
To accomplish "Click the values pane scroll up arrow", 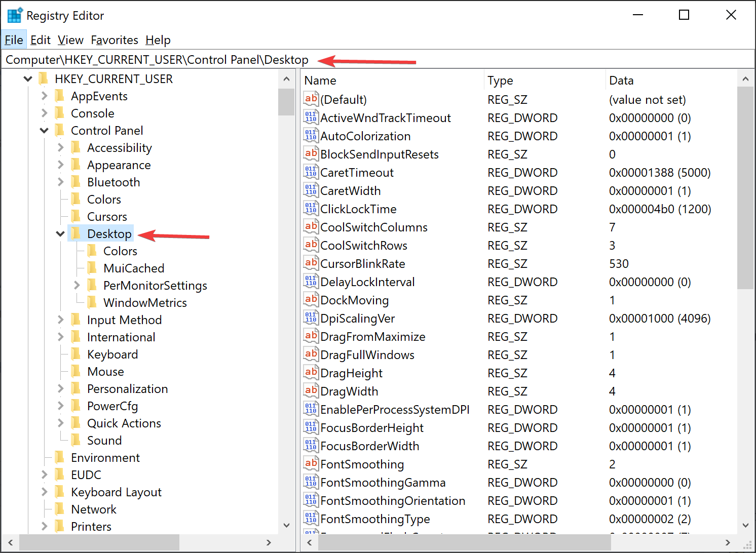I will (x=745, y=79).
